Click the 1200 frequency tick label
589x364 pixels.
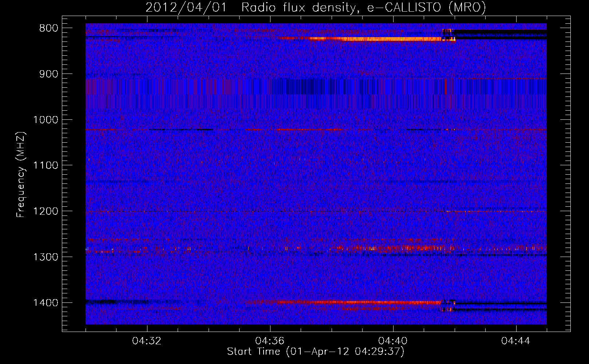[45, 211]
